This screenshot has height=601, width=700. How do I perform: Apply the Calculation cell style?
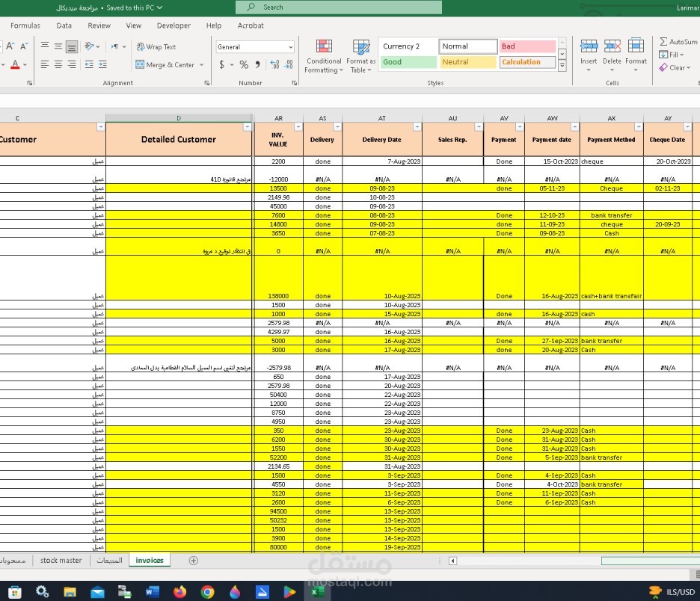(528, 62)
